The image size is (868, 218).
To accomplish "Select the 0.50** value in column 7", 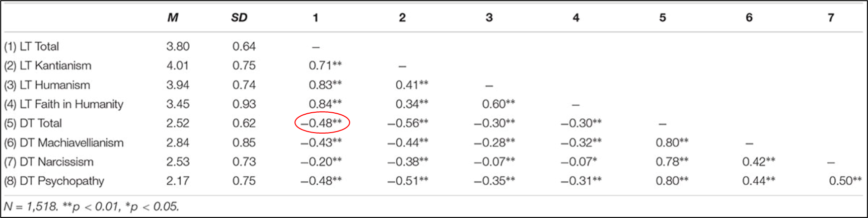I will point(845,181).
